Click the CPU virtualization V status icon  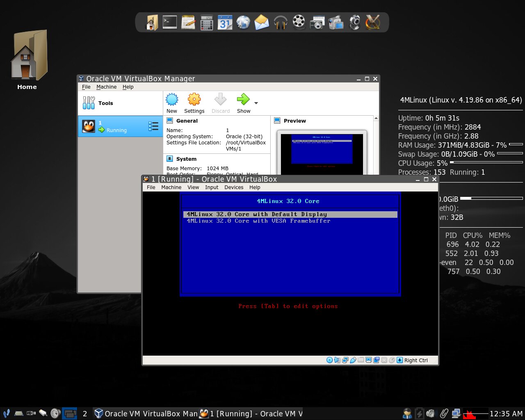[x=384, y=360]
